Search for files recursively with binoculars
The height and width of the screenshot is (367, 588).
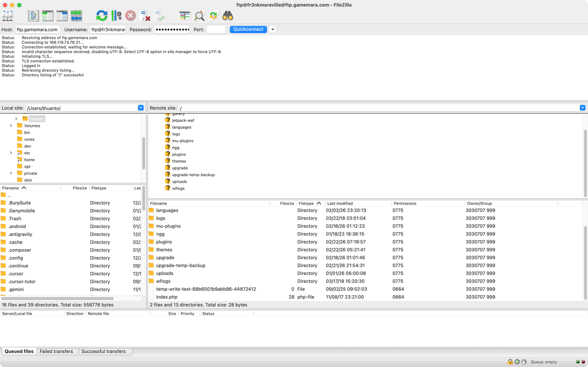(228, 16)
